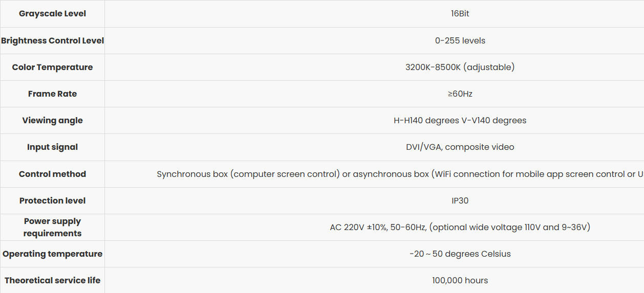
Task: Select the IP30 value cell
Action: (460, 200)
